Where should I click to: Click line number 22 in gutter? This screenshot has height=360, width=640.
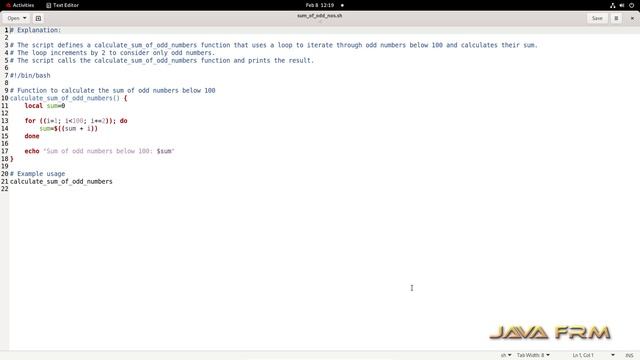4,189
